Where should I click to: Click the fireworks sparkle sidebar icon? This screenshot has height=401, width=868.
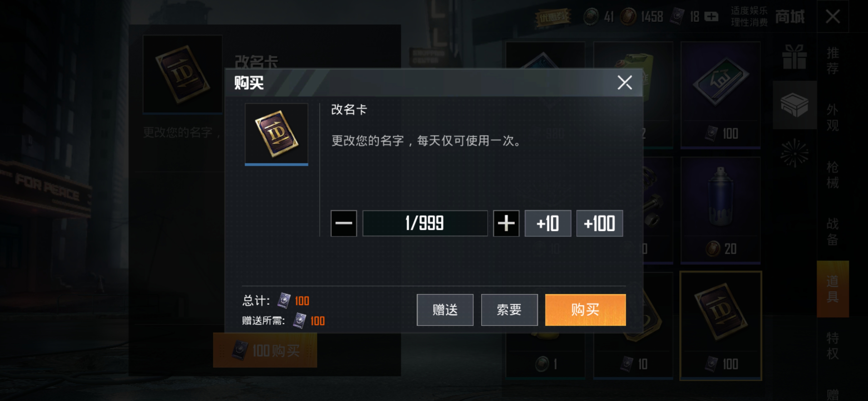coord(794,153)
